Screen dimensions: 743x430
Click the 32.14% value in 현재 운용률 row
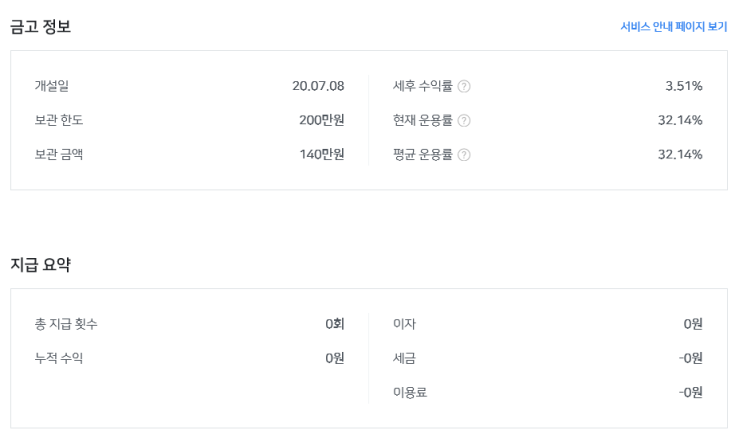pos(680,120)
